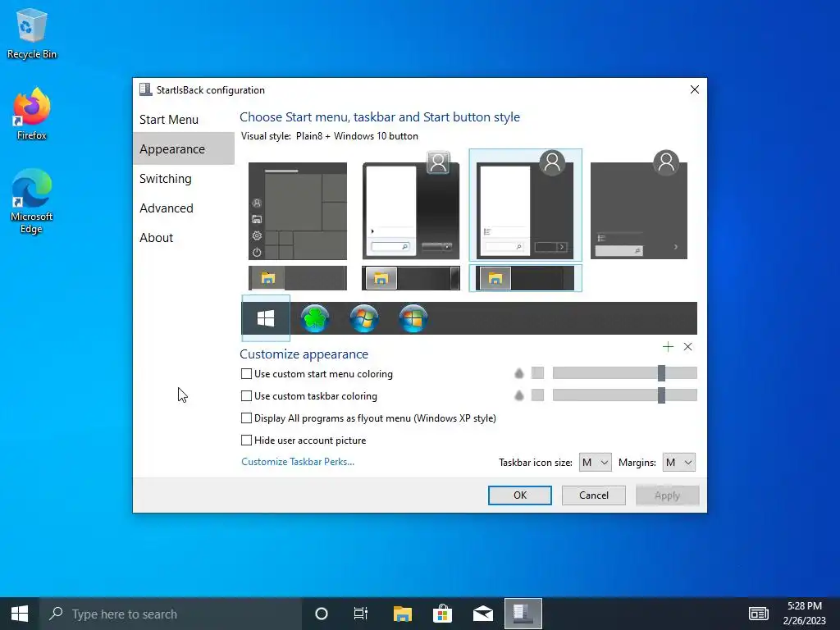
Task: Open the Windows Start button on taskbar
Action: click(20, 614)
